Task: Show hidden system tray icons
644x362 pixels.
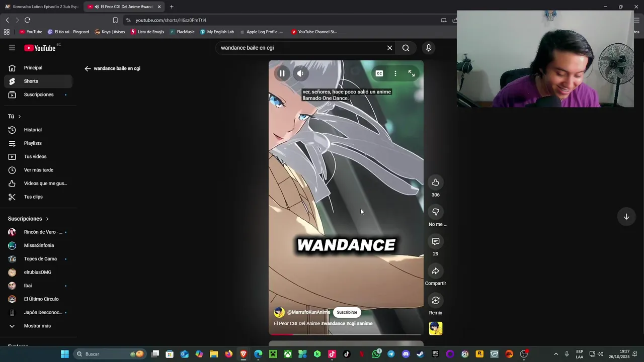Action: tap(556, 354)
